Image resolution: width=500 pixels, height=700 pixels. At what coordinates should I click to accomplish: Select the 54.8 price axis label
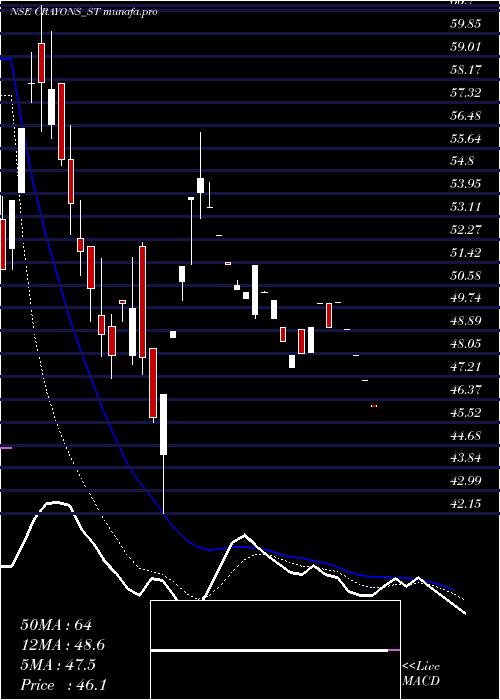tap(462, 161)
